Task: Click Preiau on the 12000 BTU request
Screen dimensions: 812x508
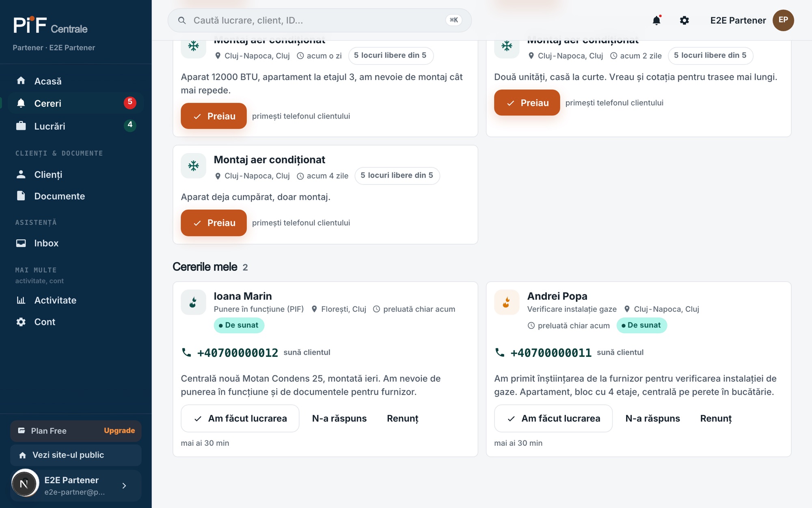Action: pyautogui.click(x=214, y=116)
